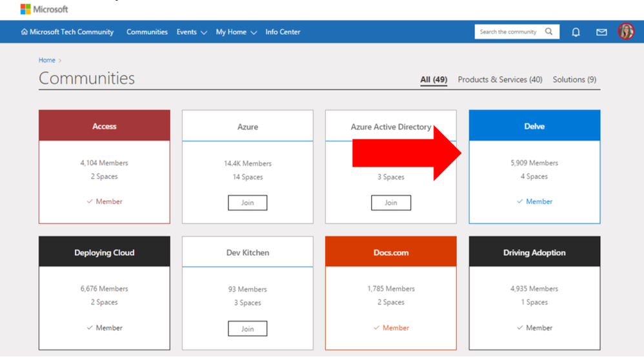
Task: Click the 4,104 Members text
Action: pyautogui.click(x=105, y=163)
